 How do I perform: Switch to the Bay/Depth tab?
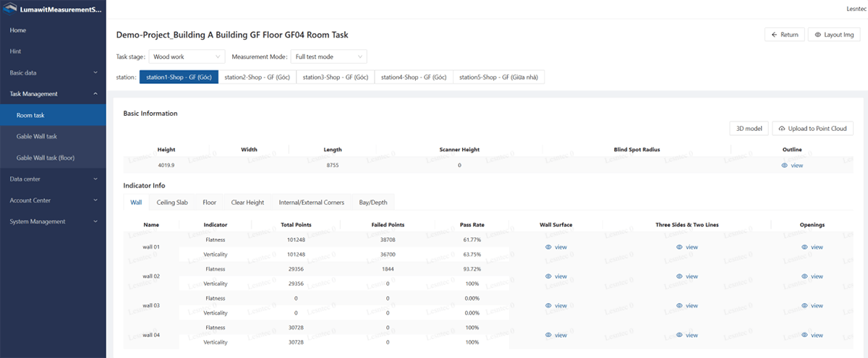point(373,203)
